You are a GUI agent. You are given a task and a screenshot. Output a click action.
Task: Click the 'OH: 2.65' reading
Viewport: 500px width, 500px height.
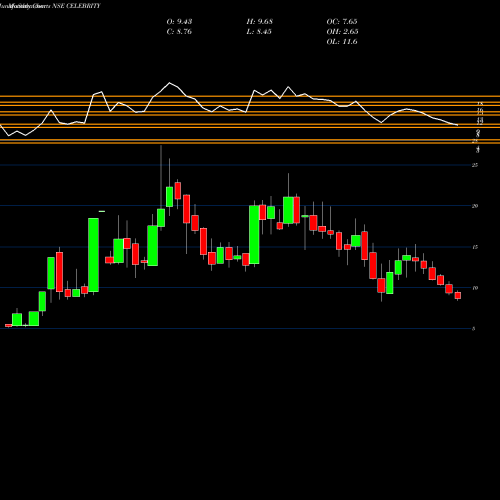click(342, 32)
